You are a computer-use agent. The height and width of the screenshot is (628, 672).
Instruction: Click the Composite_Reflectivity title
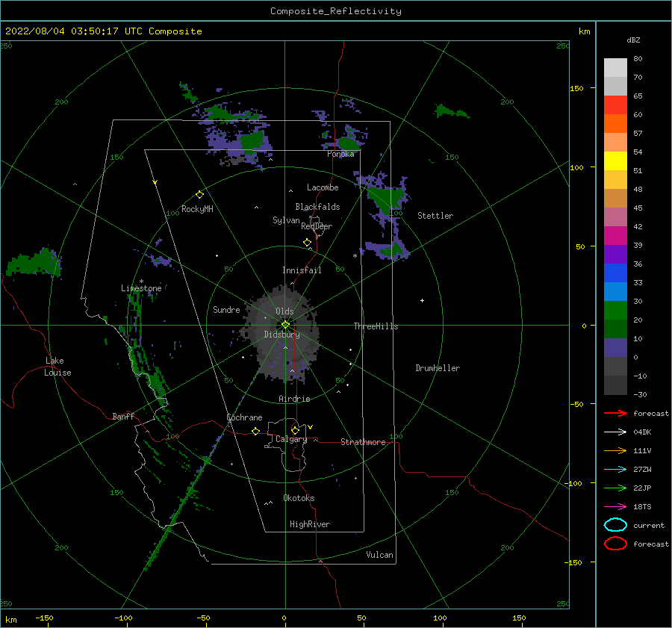(x=336, y=11)
